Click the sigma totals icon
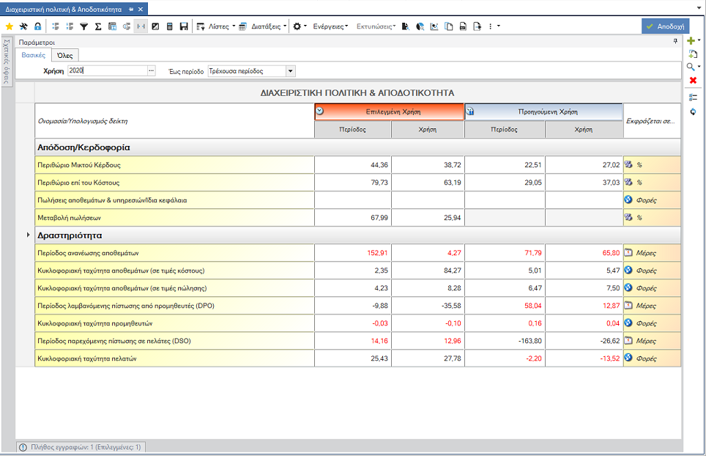 pos(98,27)
